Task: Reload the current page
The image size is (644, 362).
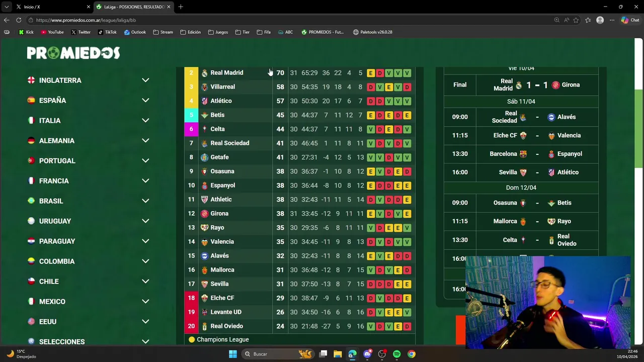Action: pos(19,20)
